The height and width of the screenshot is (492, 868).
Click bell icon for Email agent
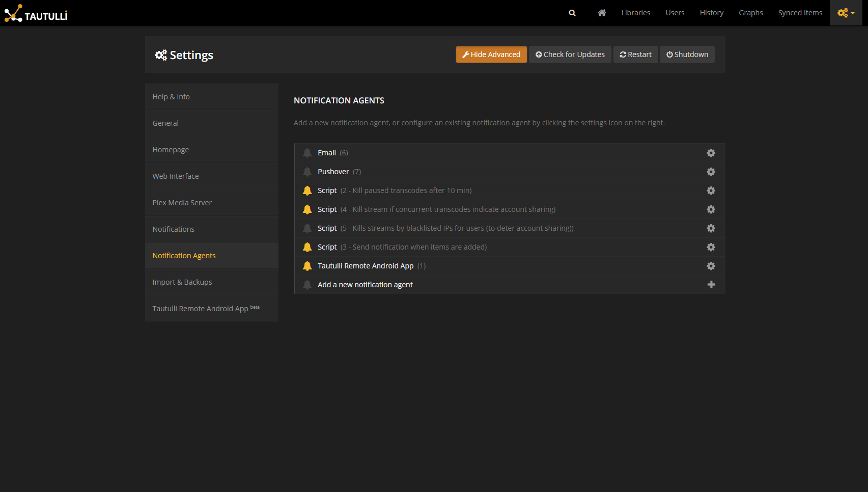tap(307, 153)
